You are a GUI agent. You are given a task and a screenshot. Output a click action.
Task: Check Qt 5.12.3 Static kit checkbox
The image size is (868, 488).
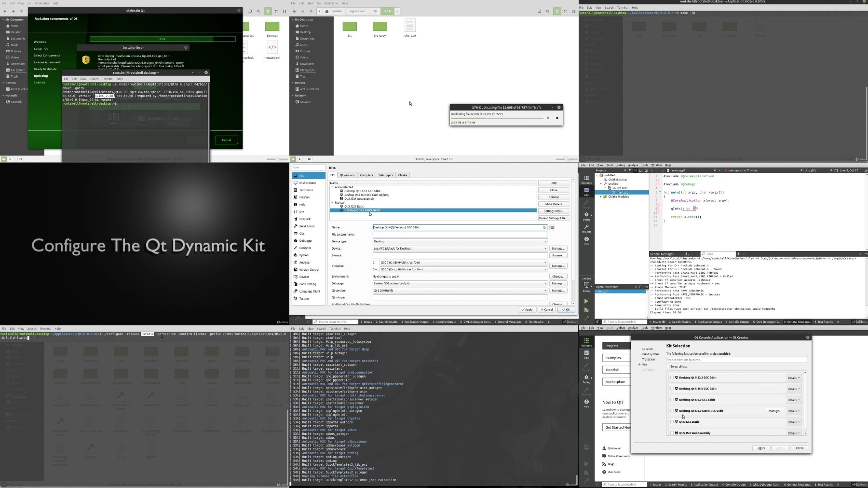pyautogui.click(x=672, y=422)
